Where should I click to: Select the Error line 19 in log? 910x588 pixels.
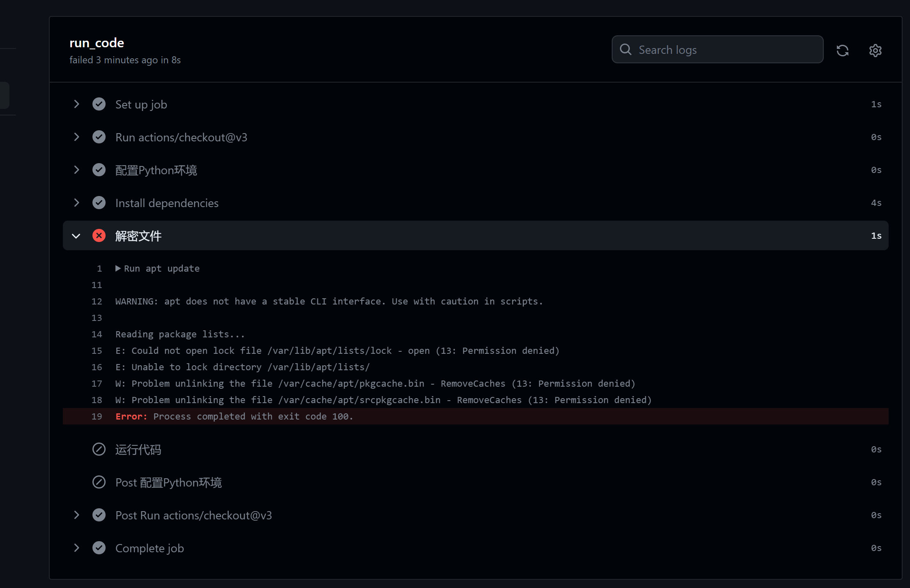[x=234, y=416]
